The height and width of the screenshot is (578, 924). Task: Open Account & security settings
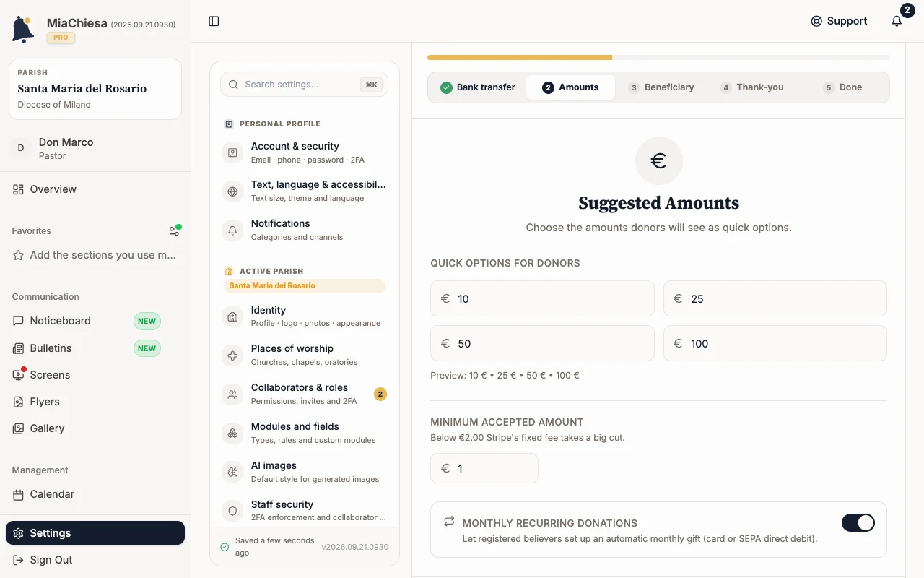tap(304, 152)
